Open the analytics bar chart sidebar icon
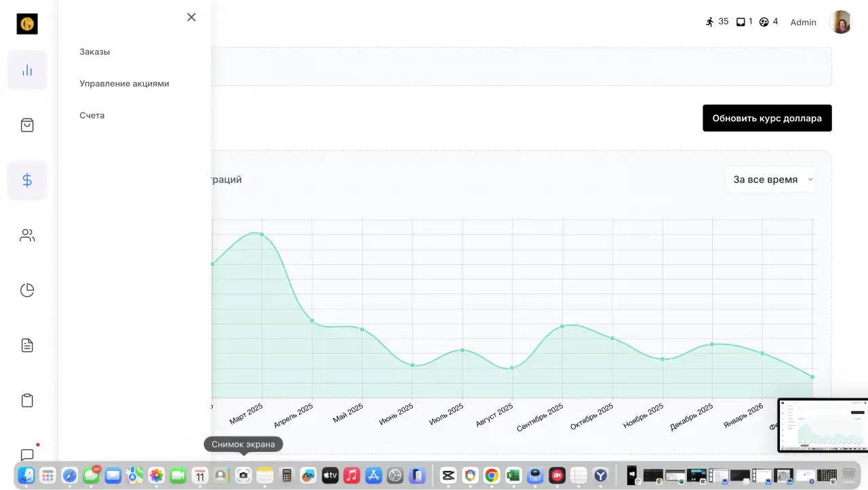The image size is (868, 490). 27,70
